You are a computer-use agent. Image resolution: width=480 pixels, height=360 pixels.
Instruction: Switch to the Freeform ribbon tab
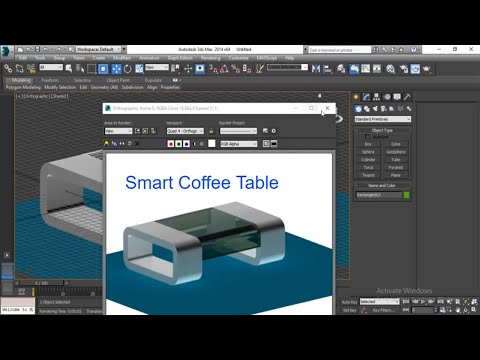(x=50, y=80)
